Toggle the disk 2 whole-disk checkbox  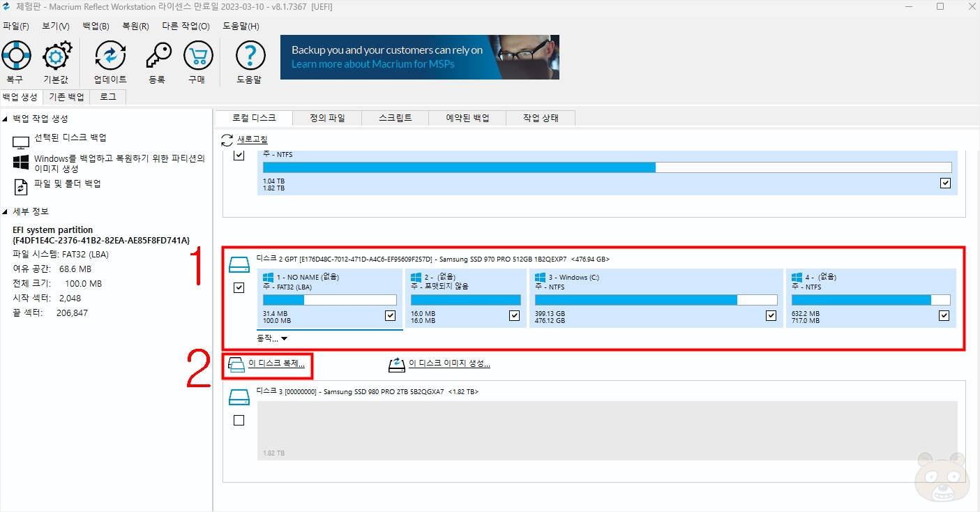pos(239,287)
